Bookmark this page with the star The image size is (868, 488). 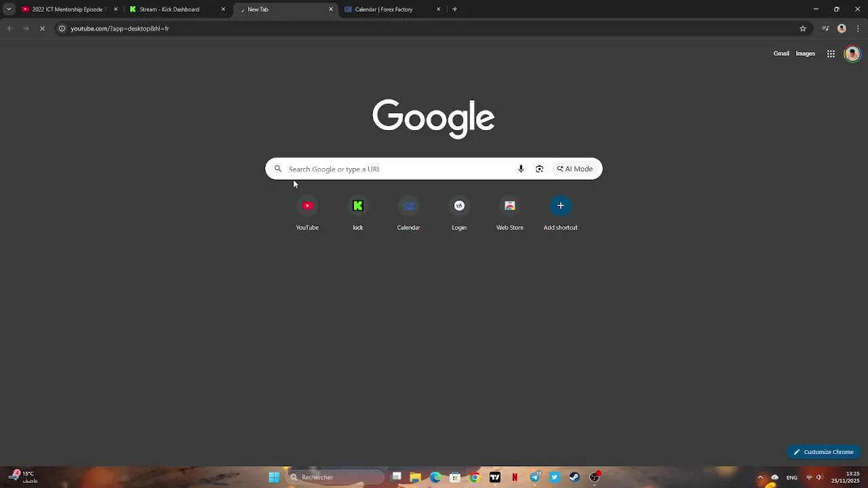pos(803,28)
